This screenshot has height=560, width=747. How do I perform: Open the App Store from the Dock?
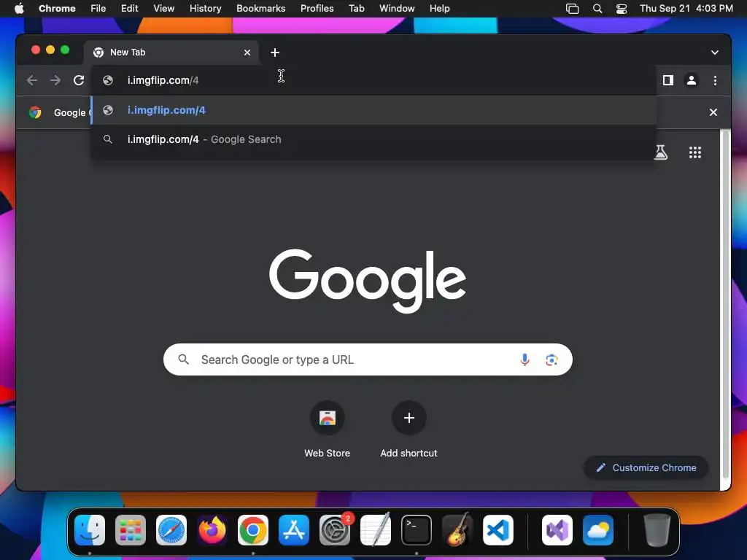point(294,530)
